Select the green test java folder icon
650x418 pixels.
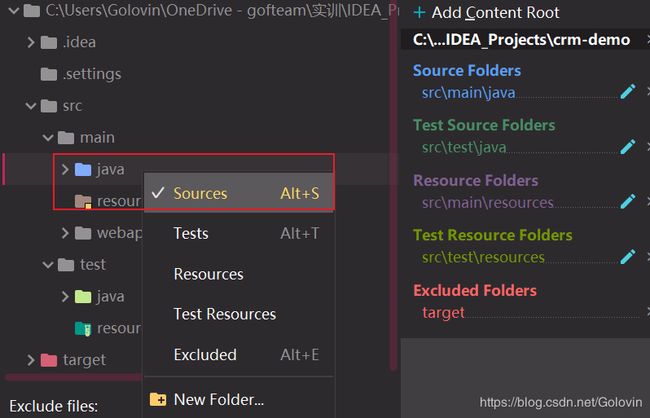83,296
